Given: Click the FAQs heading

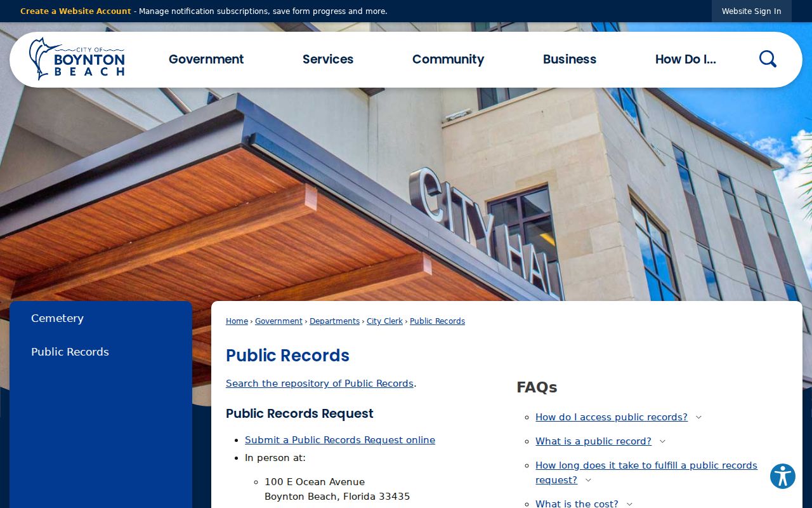Looking at the screenshot, I should coord(537,387).
